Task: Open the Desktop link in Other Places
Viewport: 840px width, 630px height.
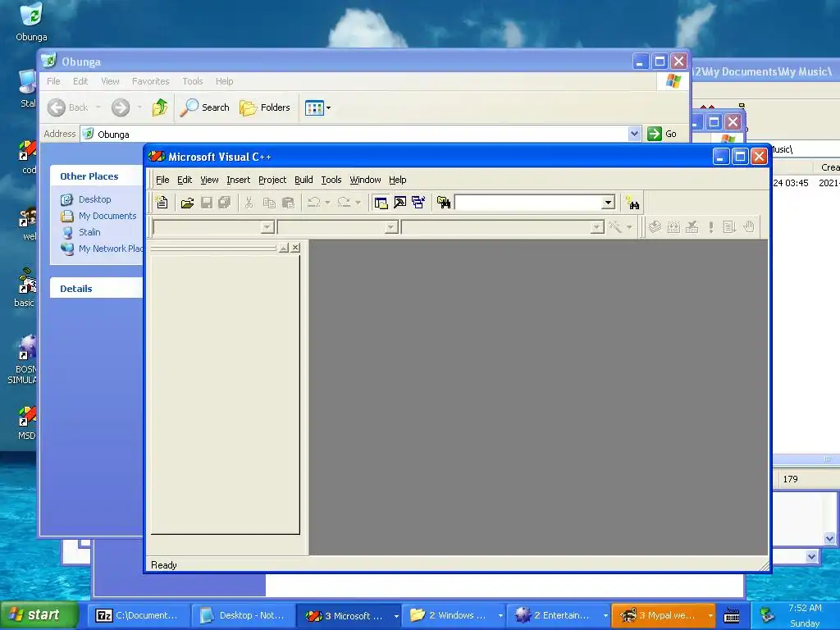Action: [x=95, y=199]
